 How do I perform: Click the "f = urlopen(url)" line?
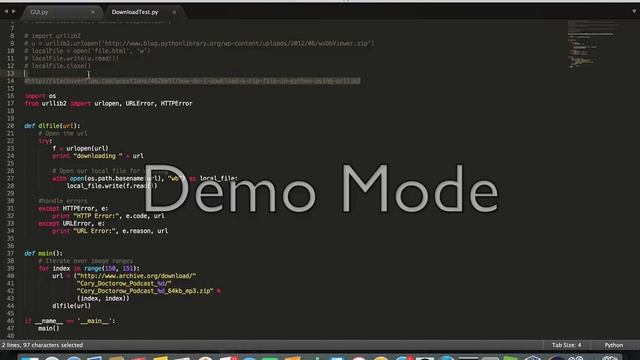point(80,149)
